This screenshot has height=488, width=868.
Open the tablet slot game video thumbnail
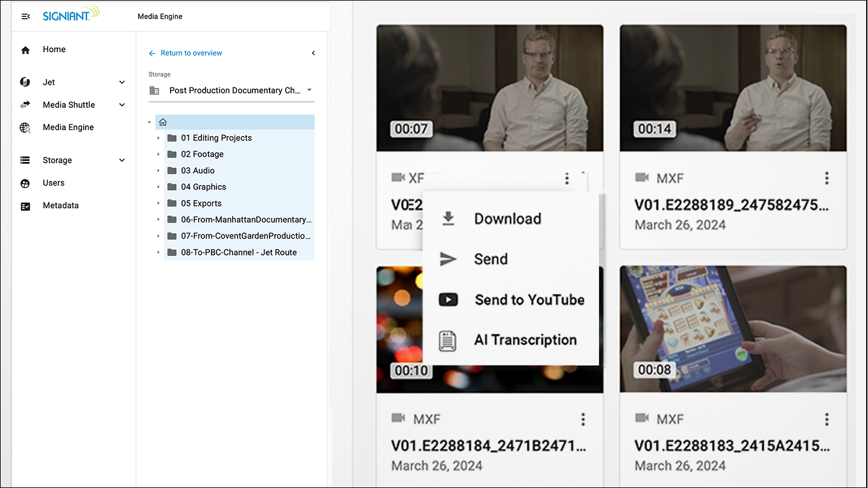coord(732,329)
